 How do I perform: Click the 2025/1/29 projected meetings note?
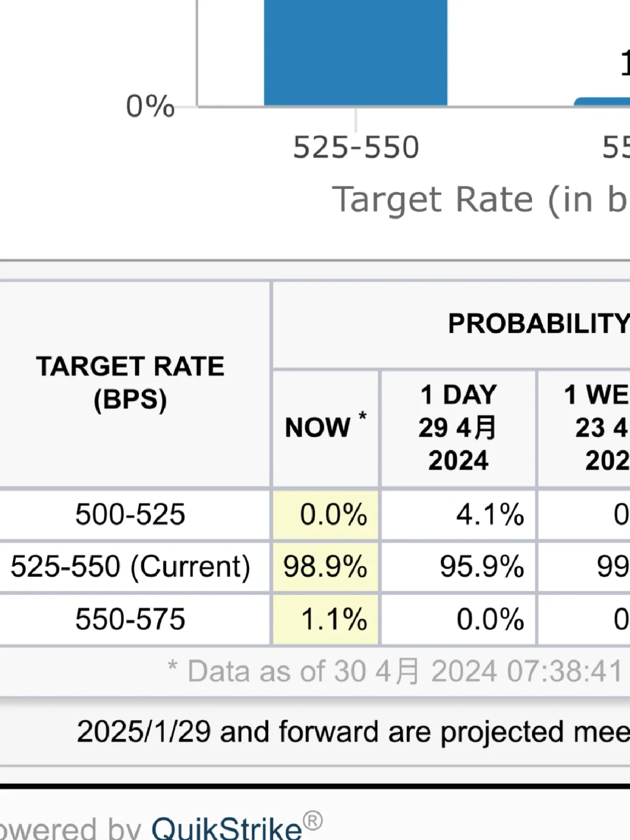tap(353, 732)
